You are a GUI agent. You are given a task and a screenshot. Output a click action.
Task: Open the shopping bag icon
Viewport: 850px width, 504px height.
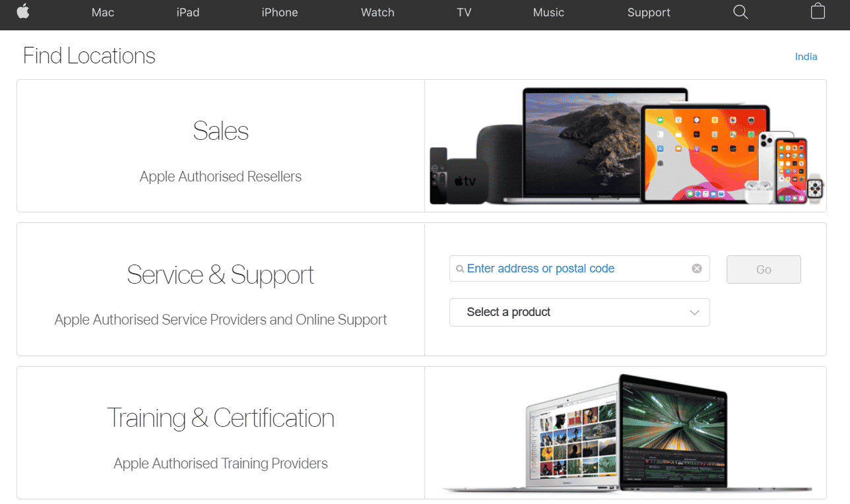click(818, 11)
